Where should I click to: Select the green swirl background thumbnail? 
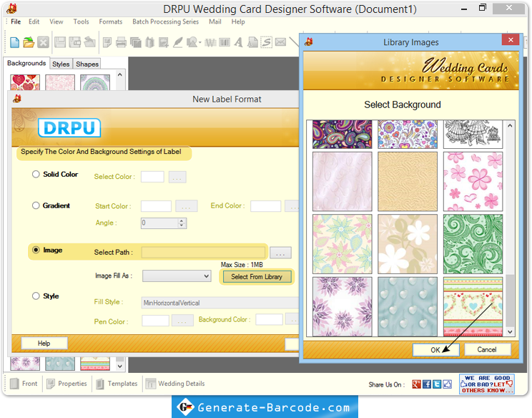(x=473, y=244)
